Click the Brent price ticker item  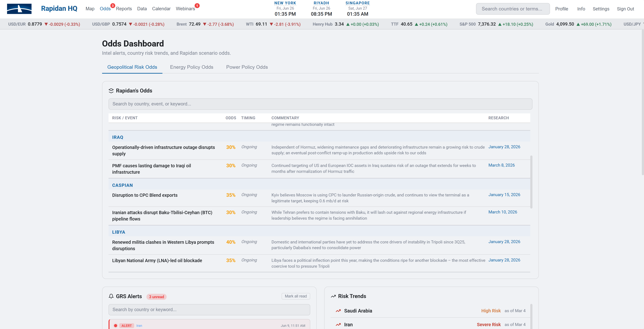pos(205,24)
